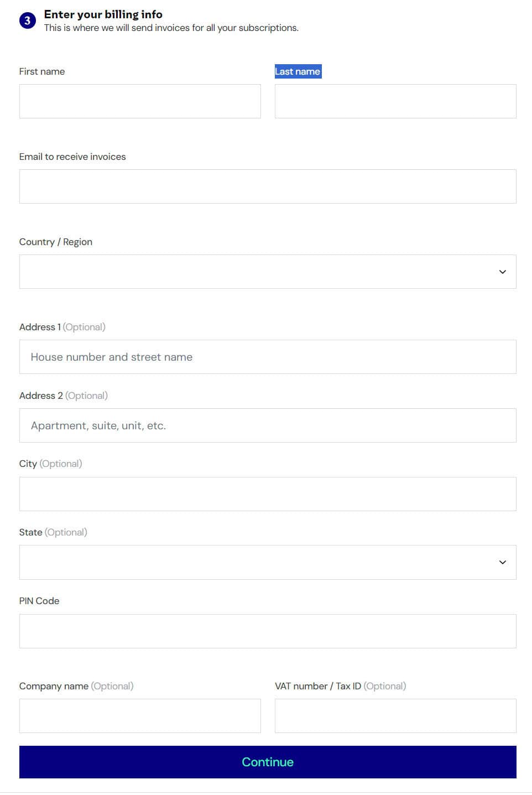The height and width of the screenshot is (795, 532).
Task: Click the Address 1 street name field
Action: click(268, 357)
